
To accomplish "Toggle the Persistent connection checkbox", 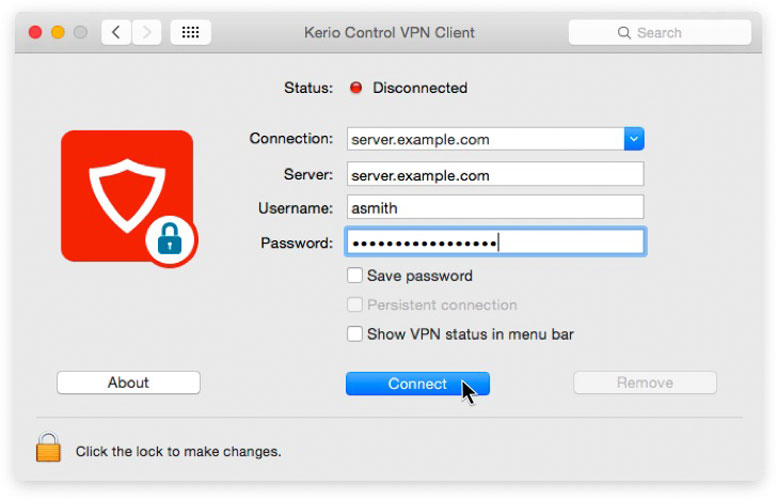I will coord(355,305).
